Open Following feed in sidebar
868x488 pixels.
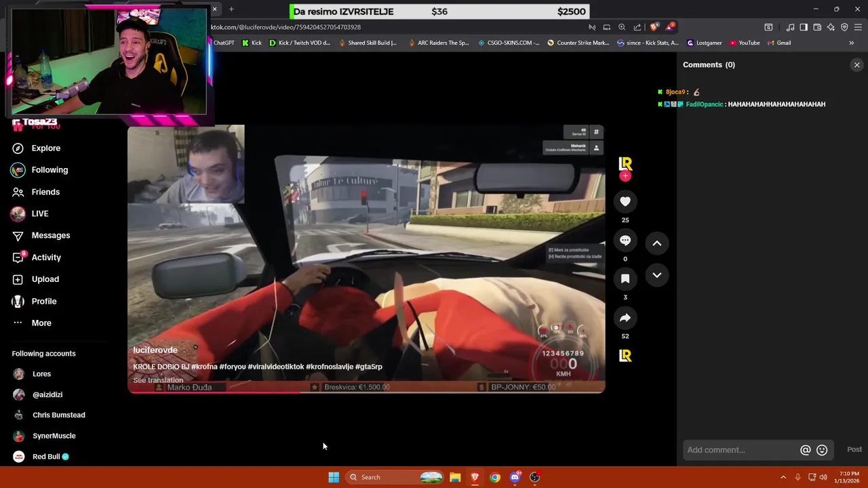click(x=50, y=170)
